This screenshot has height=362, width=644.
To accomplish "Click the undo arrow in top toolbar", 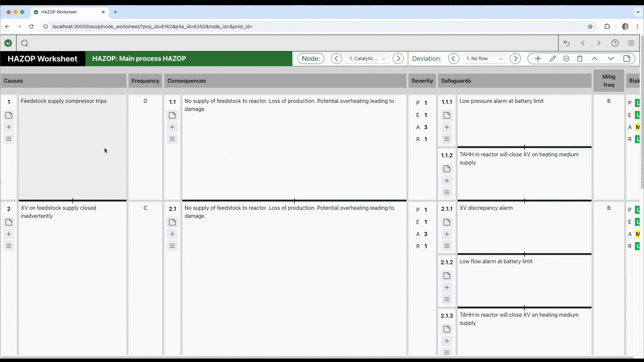I will 567,43.
